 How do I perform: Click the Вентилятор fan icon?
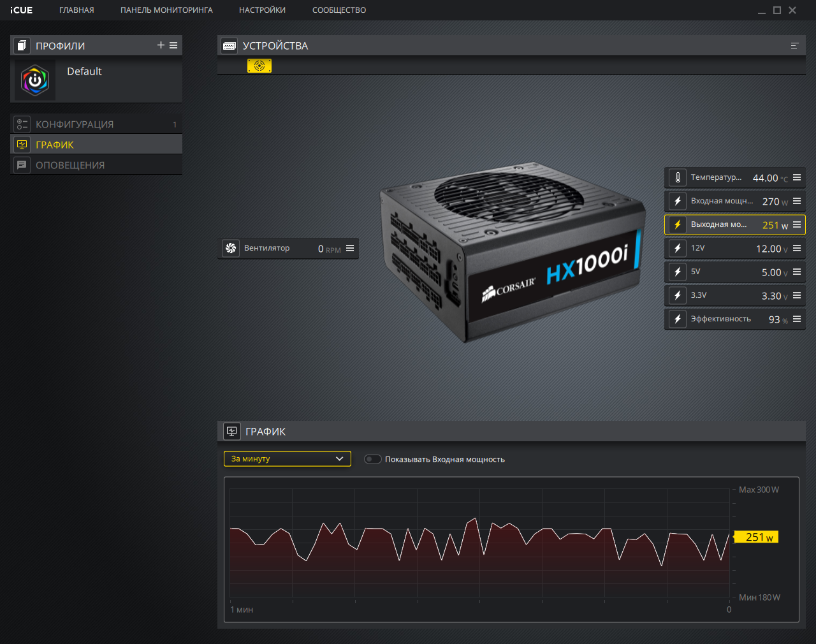pos(231,248)
